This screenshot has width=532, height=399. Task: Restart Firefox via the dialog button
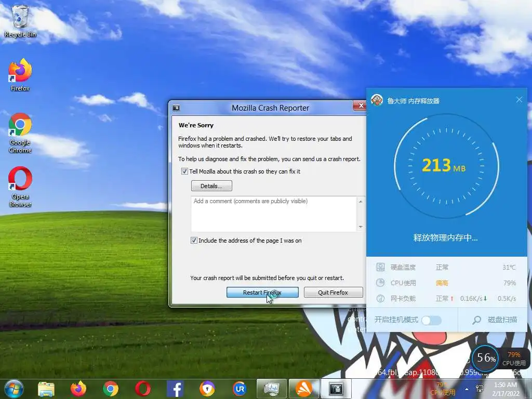(x=262, y=292)
